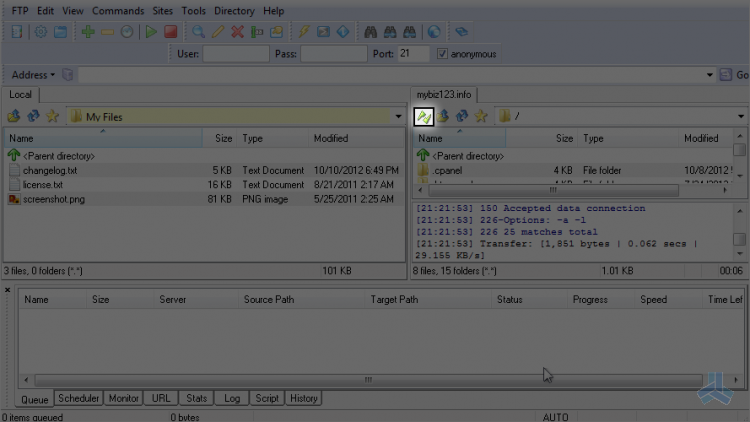The image size is (750, 422).
Task: Switch to the Scheduler tab
Action: (x=78, y=398)
